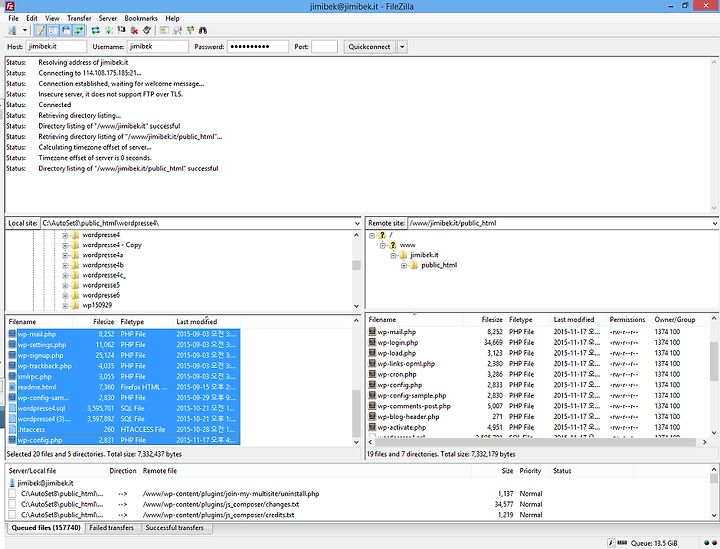
Task: Collapse the remote root / node
Action: click(371, 235)
